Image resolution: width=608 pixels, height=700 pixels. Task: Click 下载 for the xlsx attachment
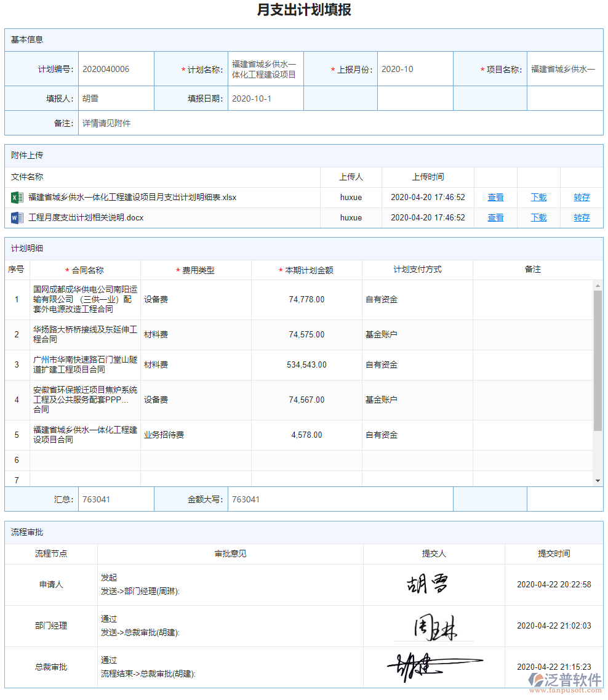(x=538, y=196)
